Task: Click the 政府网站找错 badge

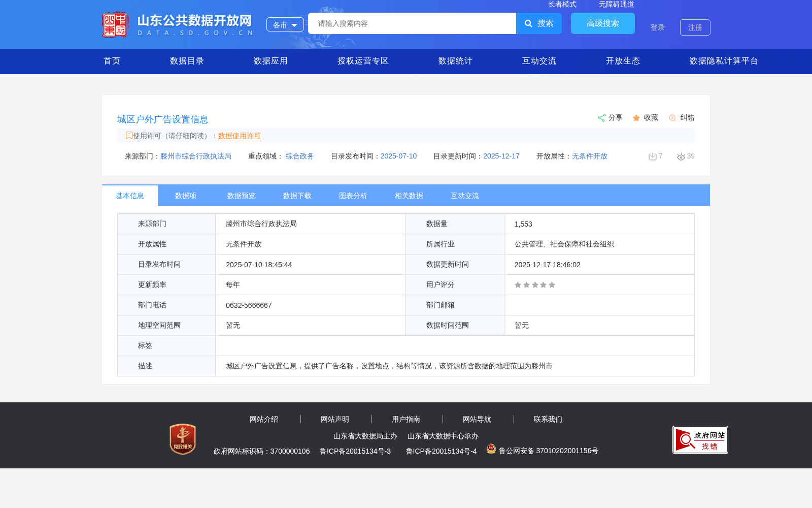Action: (700, 440)
